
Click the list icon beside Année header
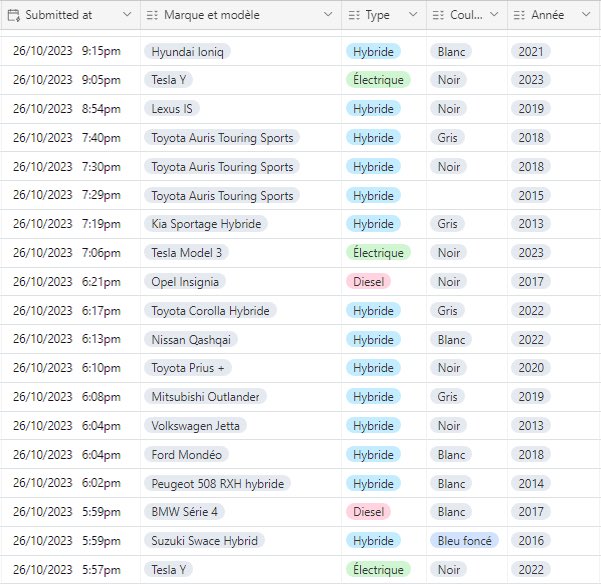(x=519, y=15)
